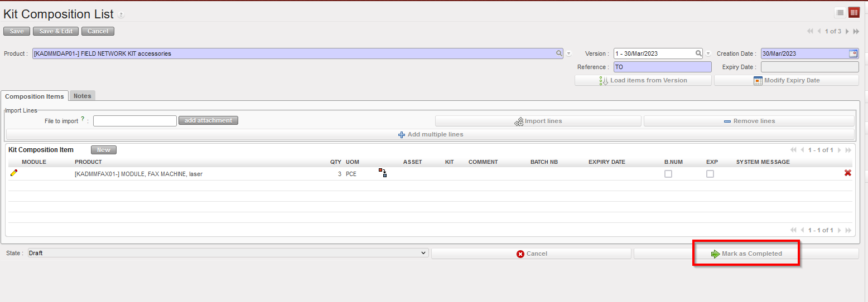Go to next record arrow at top
868x302 pixels.
tap(847, 31)
